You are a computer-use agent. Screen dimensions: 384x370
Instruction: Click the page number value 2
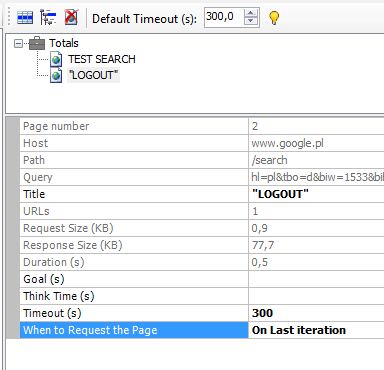255,126
